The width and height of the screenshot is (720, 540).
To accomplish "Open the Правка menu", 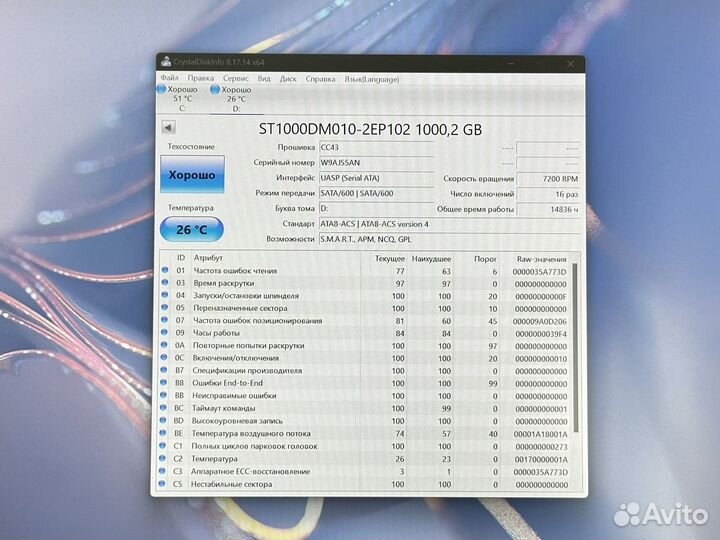I will click(201, 79).
